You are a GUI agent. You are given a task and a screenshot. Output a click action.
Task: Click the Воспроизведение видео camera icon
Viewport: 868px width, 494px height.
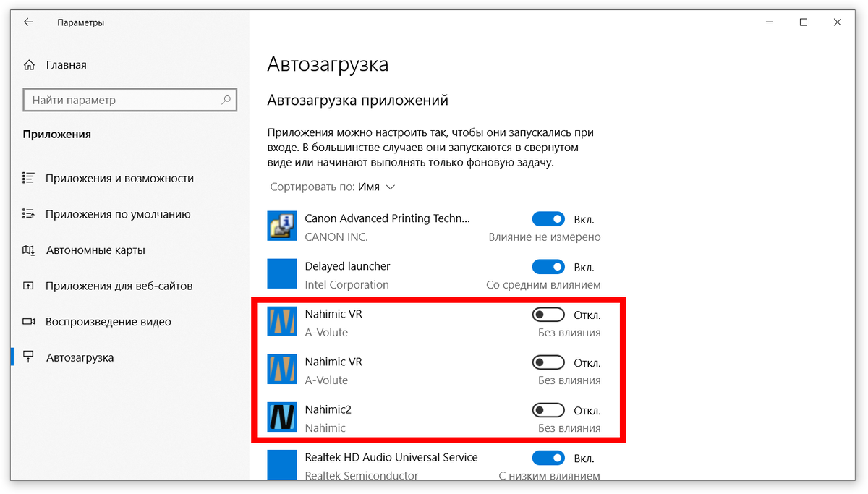click(x=29, y=322)
